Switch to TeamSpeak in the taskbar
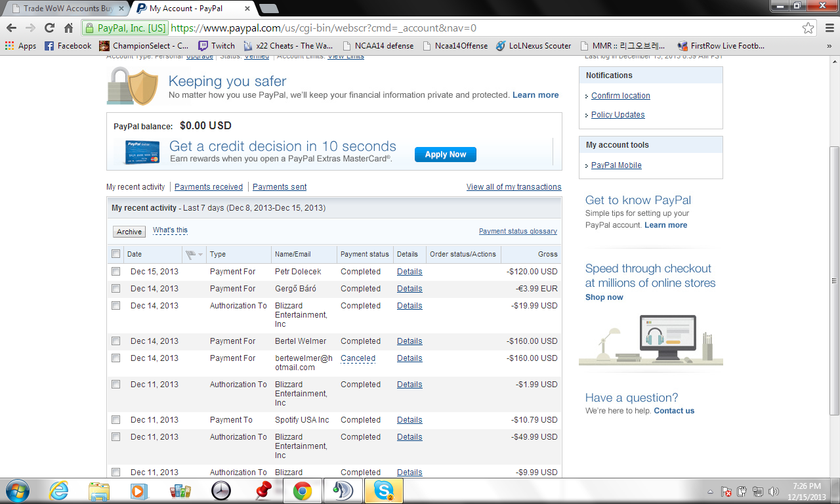The height and width of the screenshot is (504, 840). tap(343, 491)
